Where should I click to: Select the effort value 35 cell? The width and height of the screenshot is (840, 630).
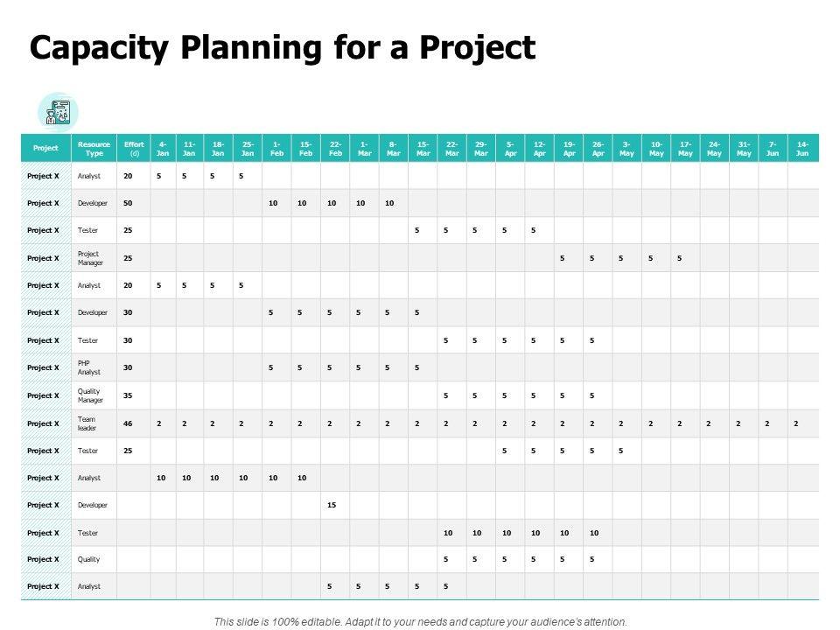point(129,395)
